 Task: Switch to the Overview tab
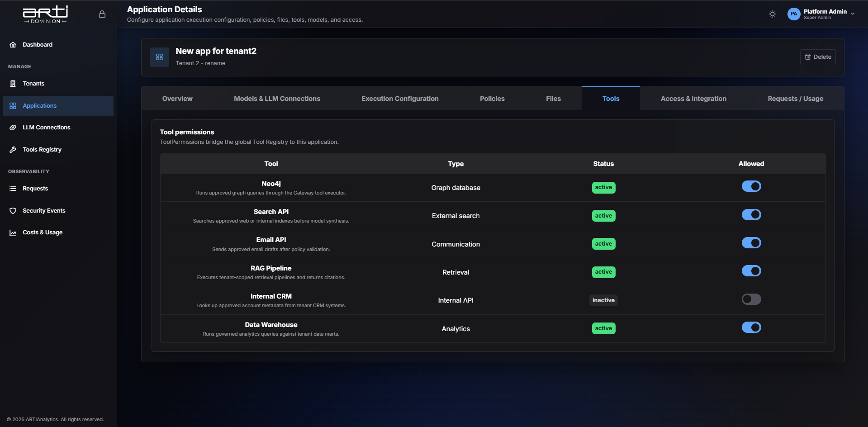tap(177, 99)
